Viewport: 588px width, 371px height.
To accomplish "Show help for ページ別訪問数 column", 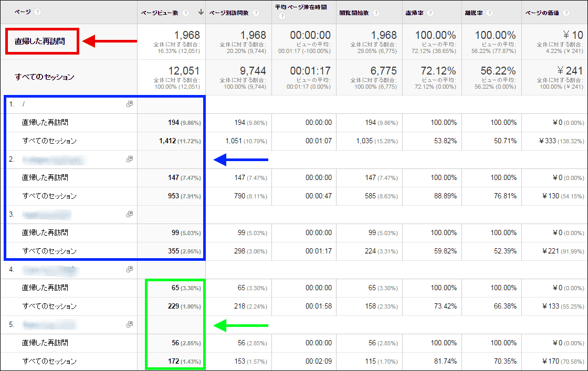I will point(256,13).
